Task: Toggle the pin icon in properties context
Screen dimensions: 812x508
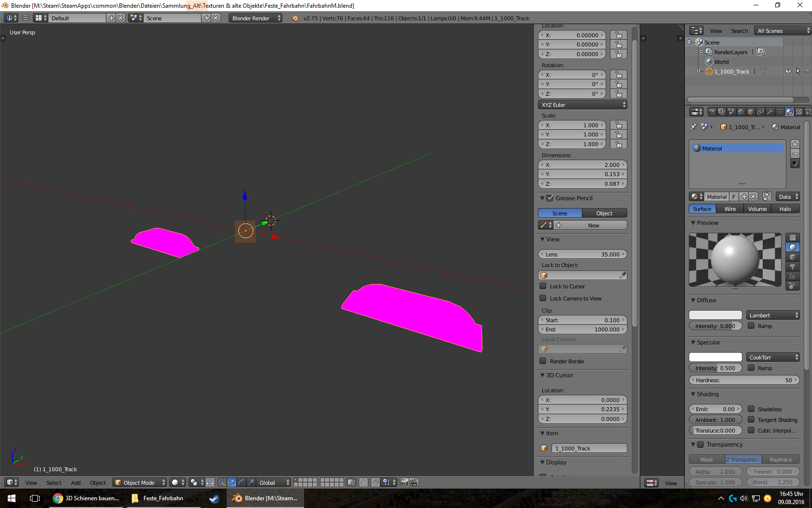Action: tap(694, 127)
